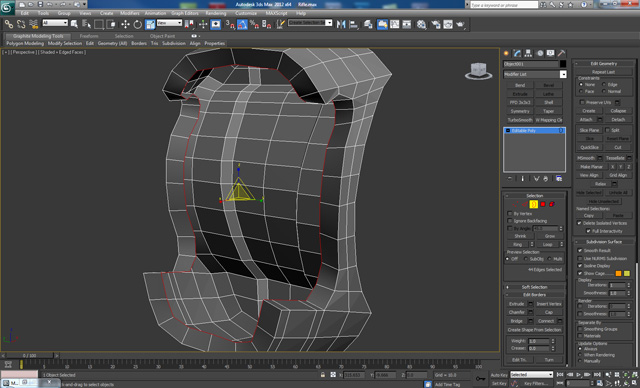Viewport: 640px width, 388px height.
Task: Select Vertex sub-object level icon
Action: 516,204
